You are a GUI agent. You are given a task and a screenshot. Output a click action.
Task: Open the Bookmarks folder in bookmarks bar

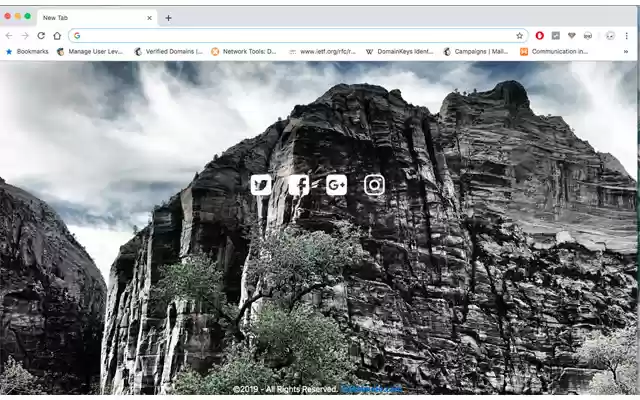point(27,51)
